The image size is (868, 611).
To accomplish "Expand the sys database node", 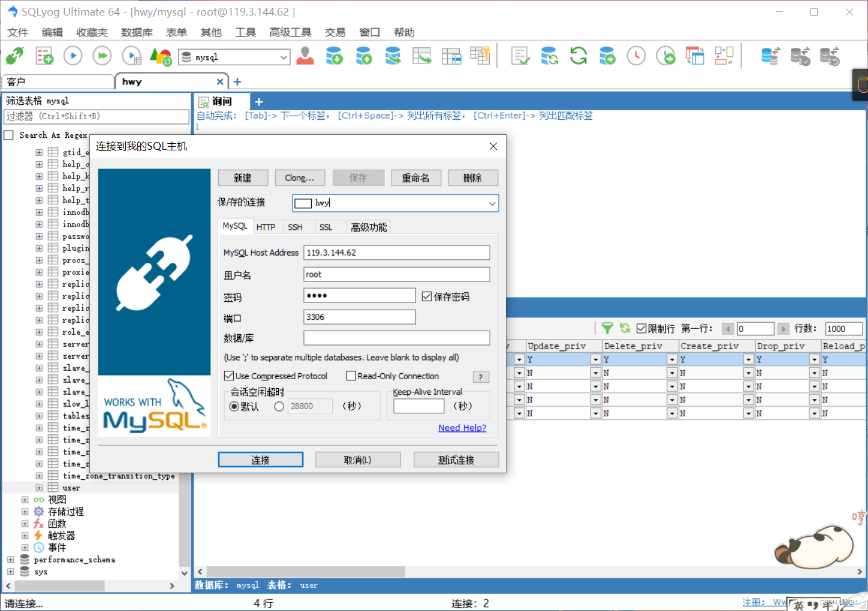I will [10, 571].
